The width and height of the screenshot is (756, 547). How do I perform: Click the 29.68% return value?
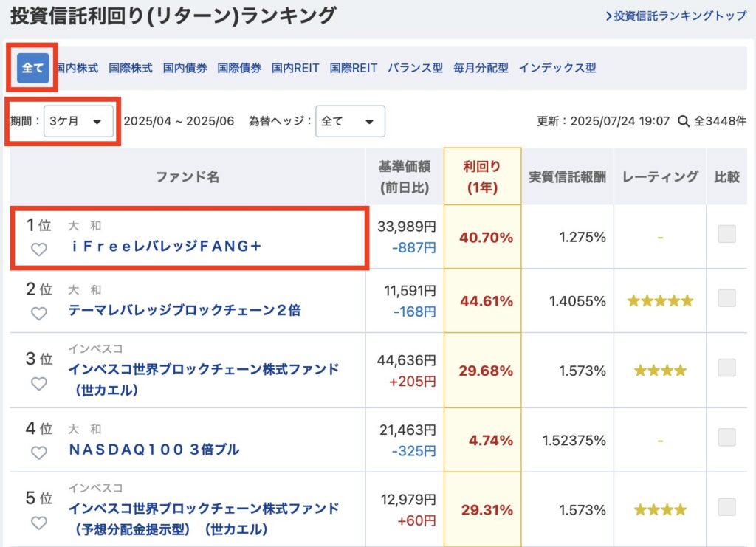[486, 371]
